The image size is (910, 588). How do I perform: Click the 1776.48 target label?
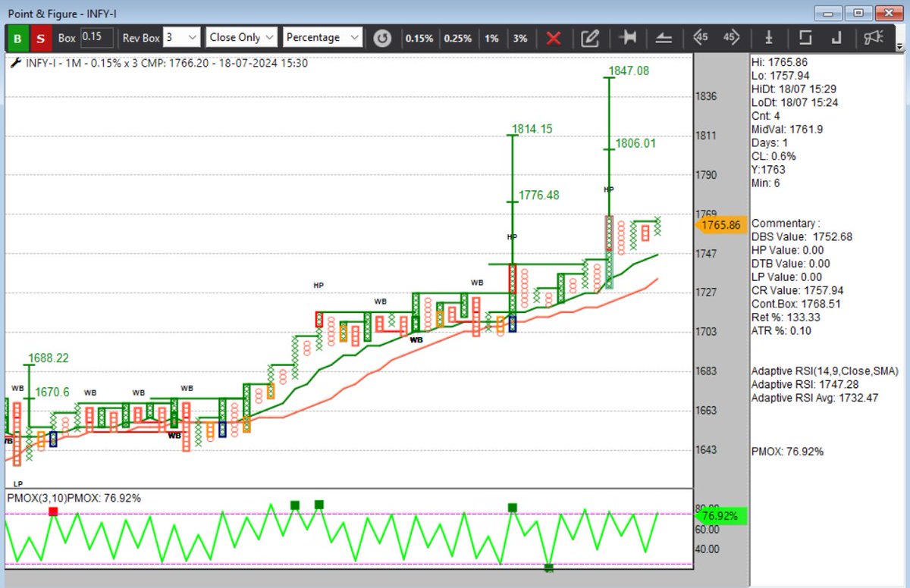pos(538,195)
